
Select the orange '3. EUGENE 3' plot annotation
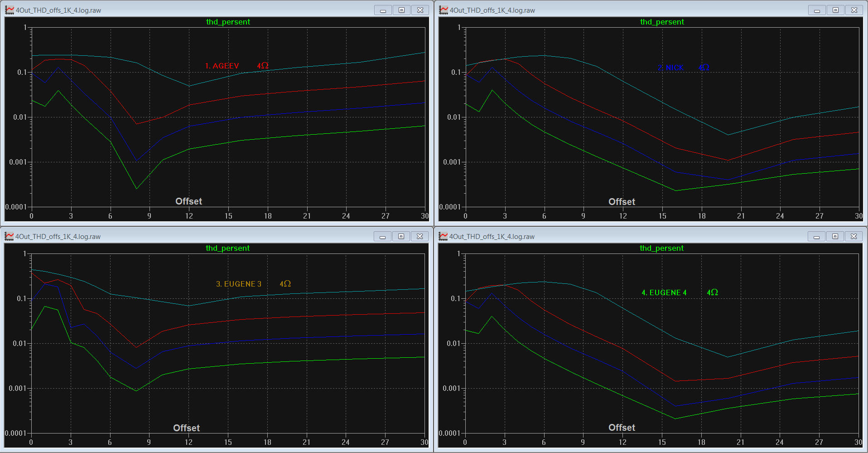click(x=239, y=284)
